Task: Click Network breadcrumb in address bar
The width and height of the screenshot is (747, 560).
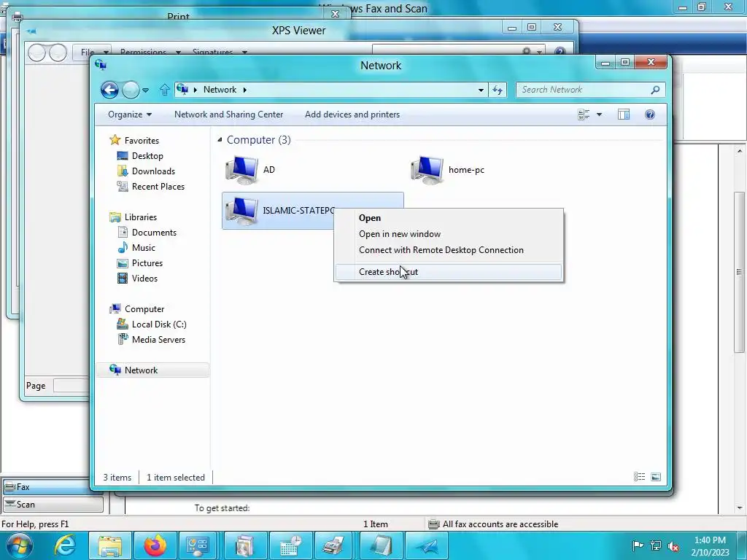Action: (x=220, y=90)
